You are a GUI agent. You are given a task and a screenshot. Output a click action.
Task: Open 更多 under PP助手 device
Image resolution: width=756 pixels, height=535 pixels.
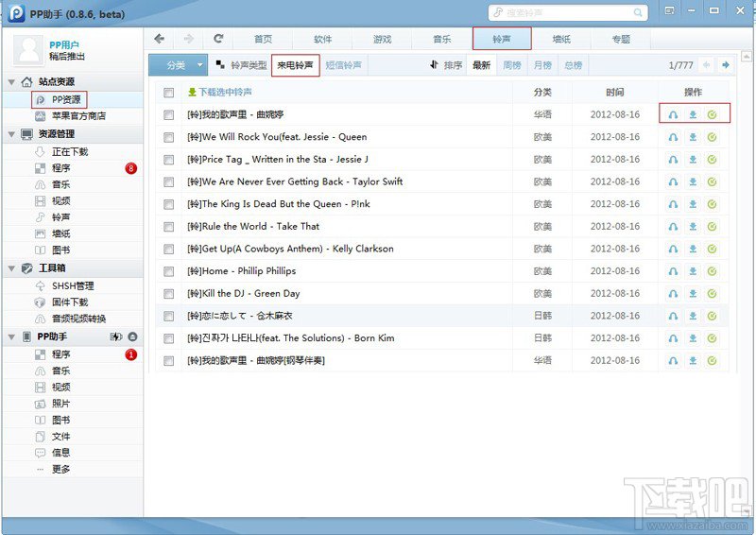(60, 469)
